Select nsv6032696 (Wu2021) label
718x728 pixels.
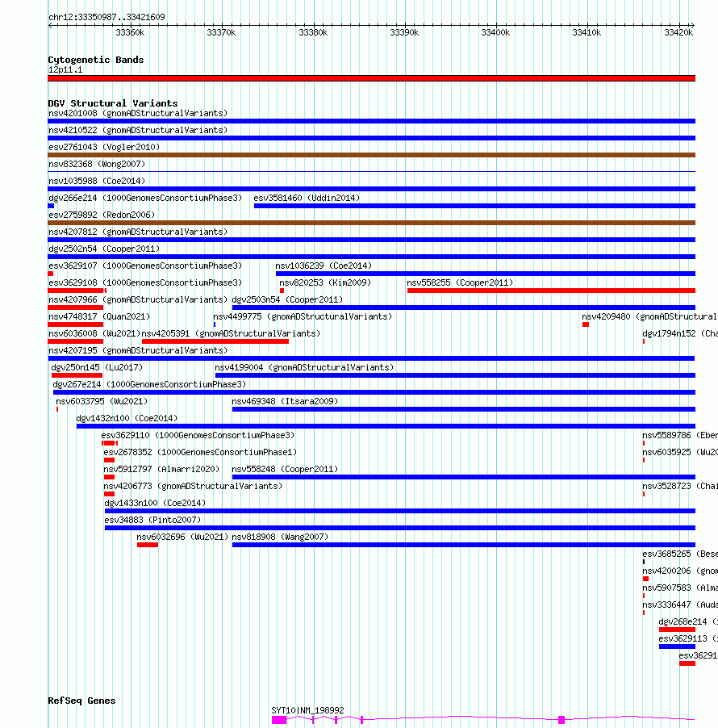tap(182, 537)
